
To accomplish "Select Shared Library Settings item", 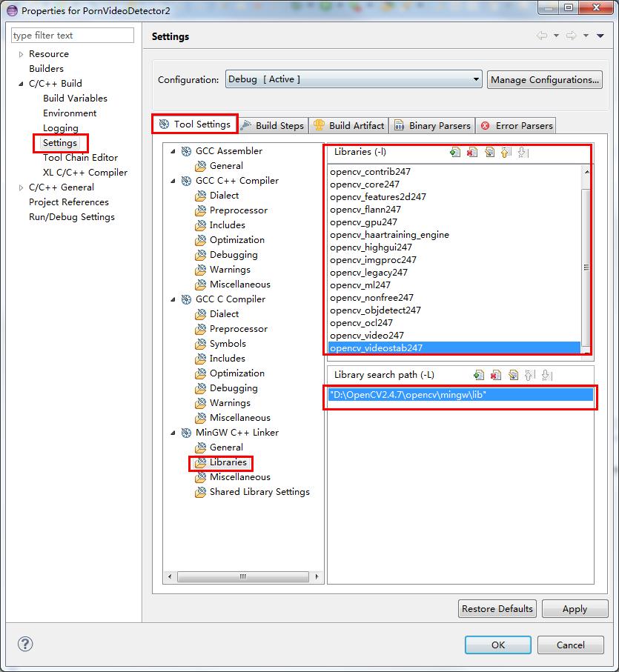I will coord(259,491).
